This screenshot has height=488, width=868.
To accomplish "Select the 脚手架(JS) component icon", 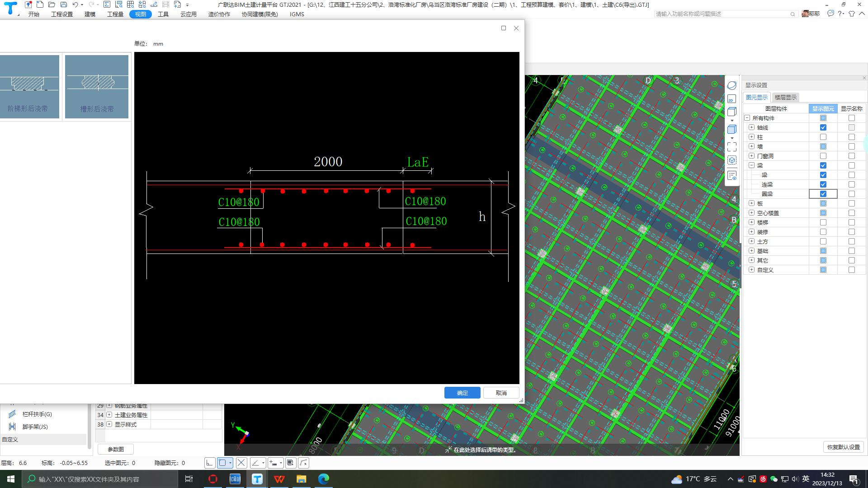I will coord(12,427).
